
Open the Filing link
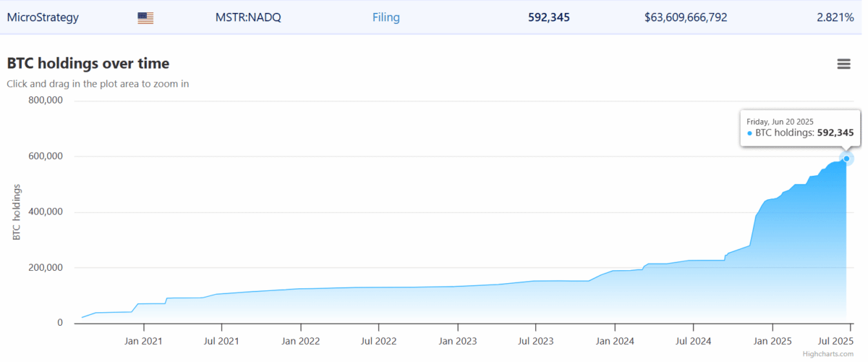coord(386,17)
